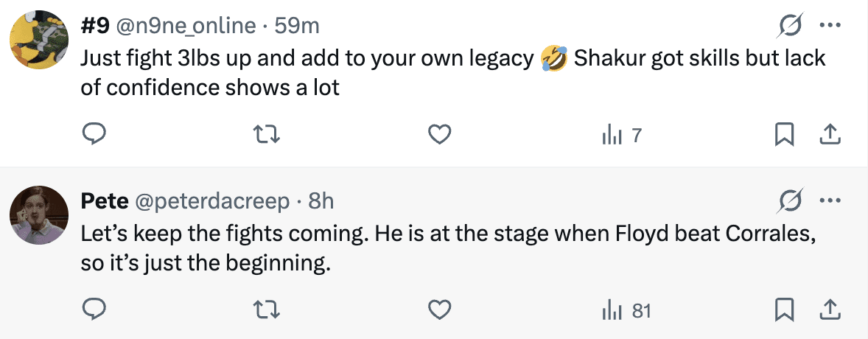Share Pete's tweet
This screenshot has width=868, height=339.
coord(830,311)
